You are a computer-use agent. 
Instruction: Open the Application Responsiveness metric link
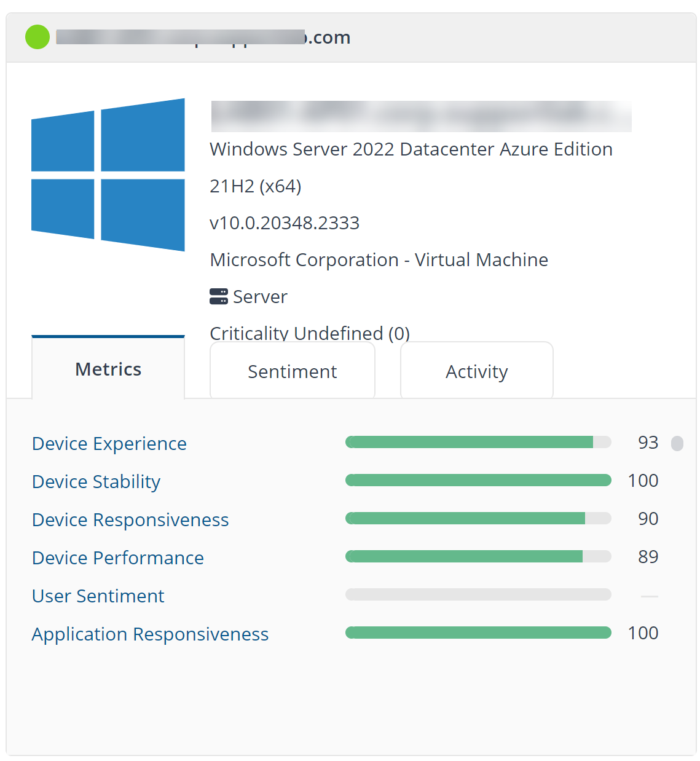[x=151, y=634]
